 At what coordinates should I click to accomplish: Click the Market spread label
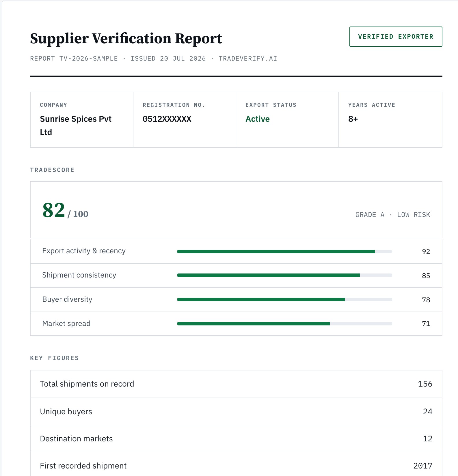[x=66, y=324]
